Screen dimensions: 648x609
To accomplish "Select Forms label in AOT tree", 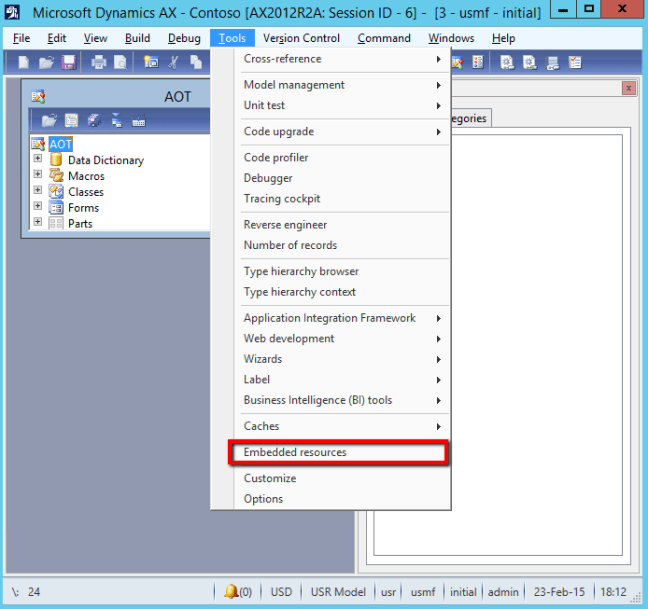I will click(x=83, y=208).
